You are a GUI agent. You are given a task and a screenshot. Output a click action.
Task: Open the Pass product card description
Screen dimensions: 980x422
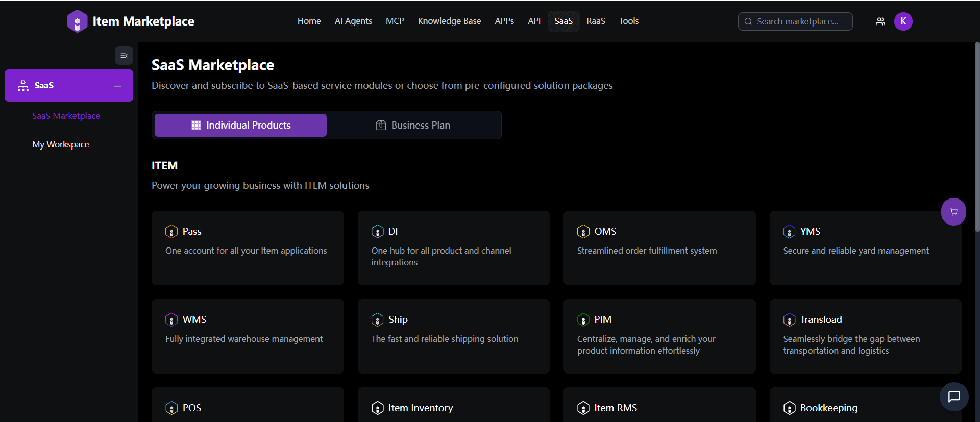click(246, 251)
